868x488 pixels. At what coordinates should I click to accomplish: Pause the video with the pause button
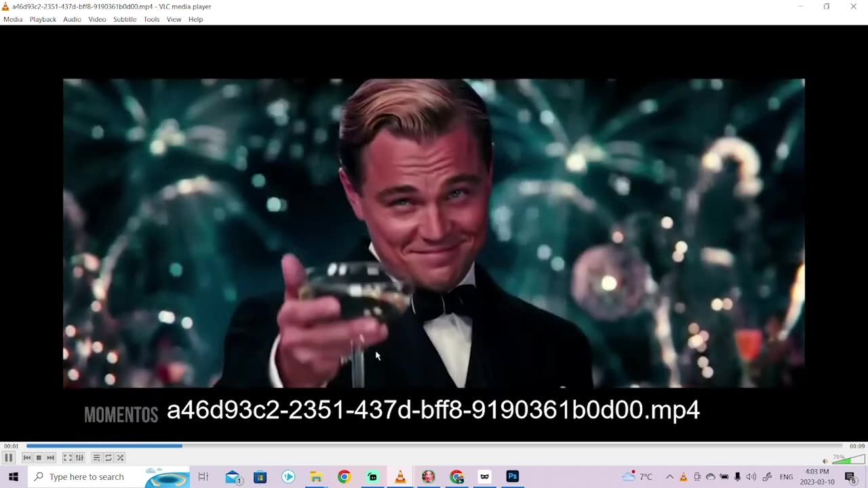point(9,457)
